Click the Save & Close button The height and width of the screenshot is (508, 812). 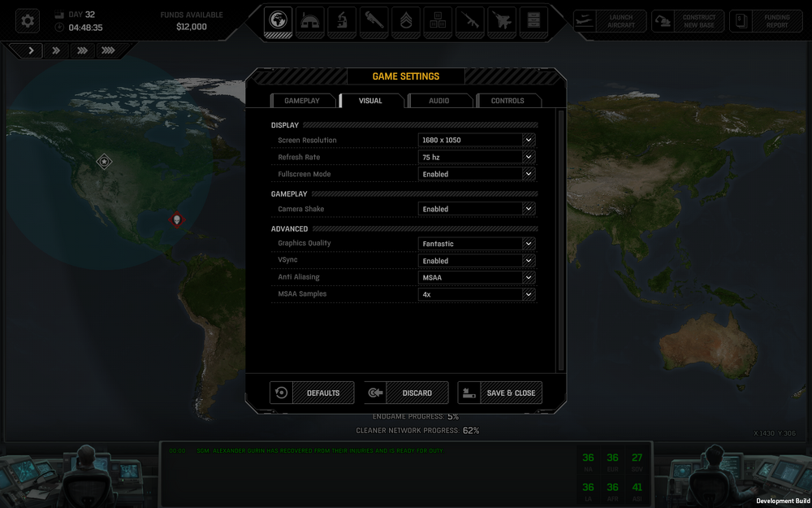click(500, 393)
